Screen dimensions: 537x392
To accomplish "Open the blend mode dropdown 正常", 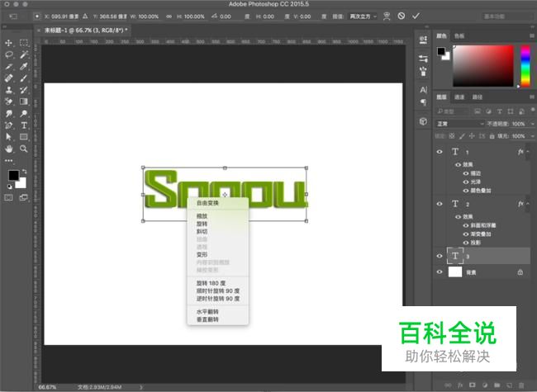I will point(460,124).
